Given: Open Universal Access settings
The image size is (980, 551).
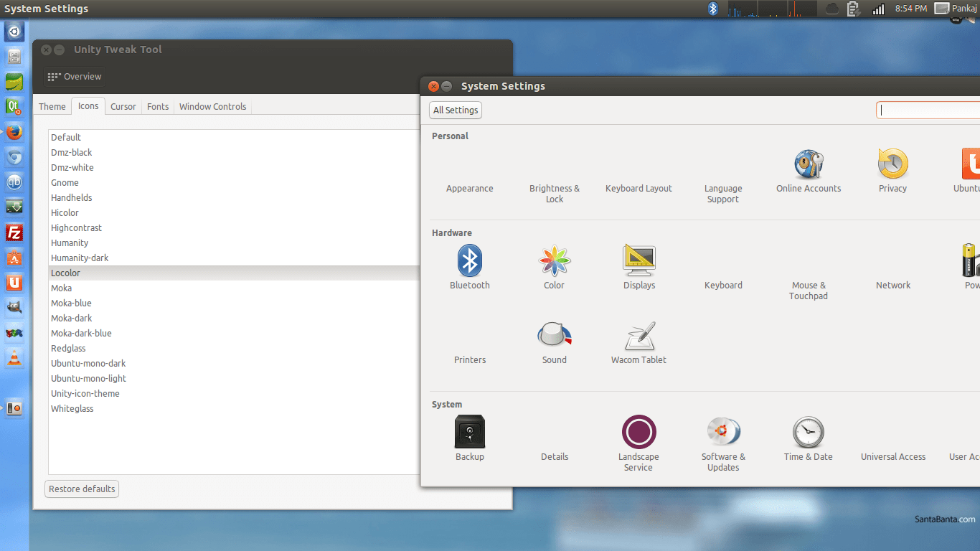Looking at the screenshot, I should [893, 456].
